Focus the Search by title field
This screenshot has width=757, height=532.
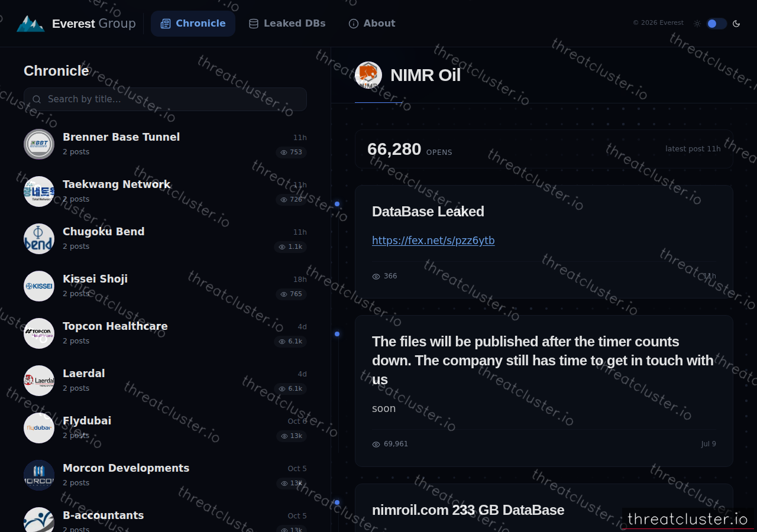165,99
